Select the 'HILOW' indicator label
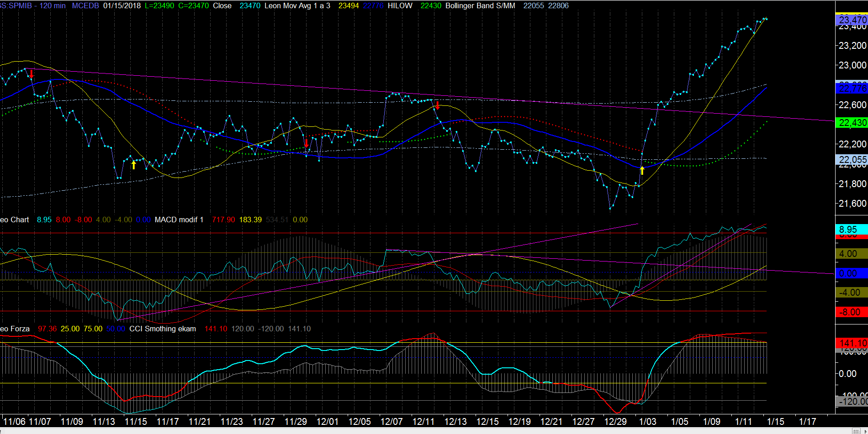 coord(400,6)
